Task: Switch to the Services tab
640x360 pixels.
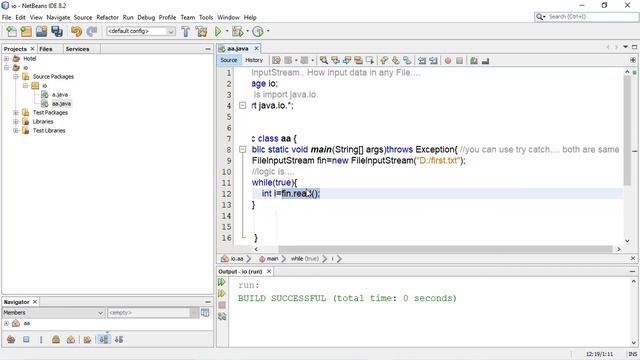Action: [77, 49]
